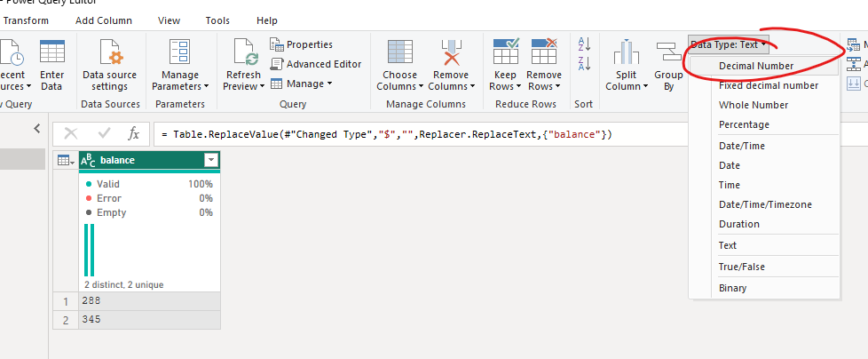
Task: Sort the column ascending A to Z
Action: click(x=584, y=44)
